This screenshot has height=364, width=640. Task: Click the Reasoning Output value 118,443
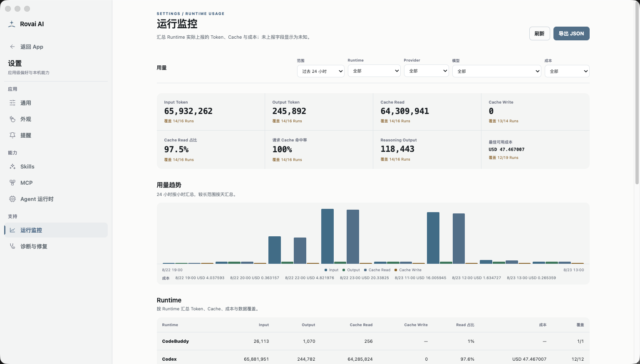click(x=397, y=149)
